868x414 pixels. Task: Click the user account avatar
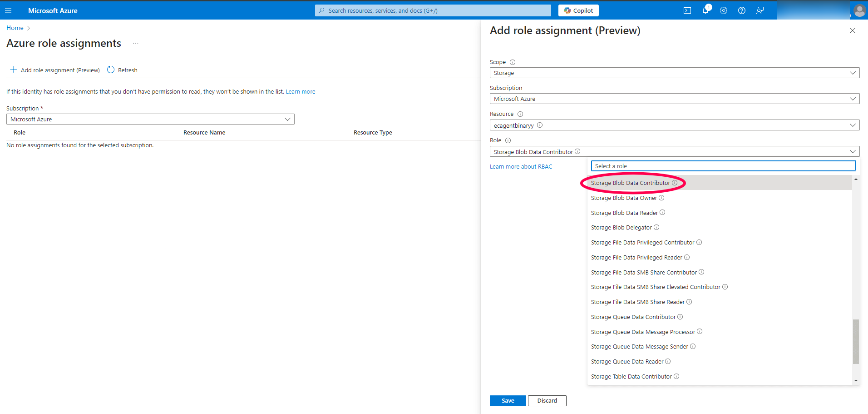(859, 10)
